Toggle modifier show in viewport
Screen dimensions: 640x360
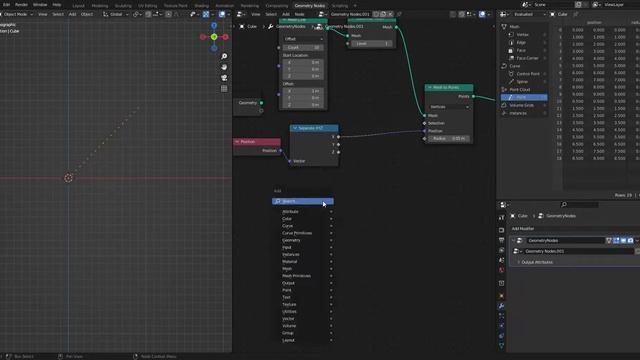coord(623,240)
